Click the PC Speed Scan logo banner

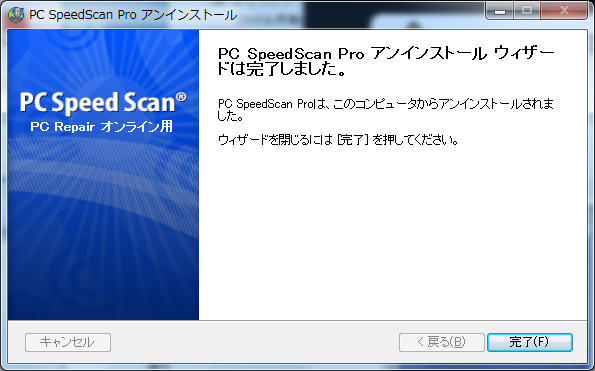(103, 102)
